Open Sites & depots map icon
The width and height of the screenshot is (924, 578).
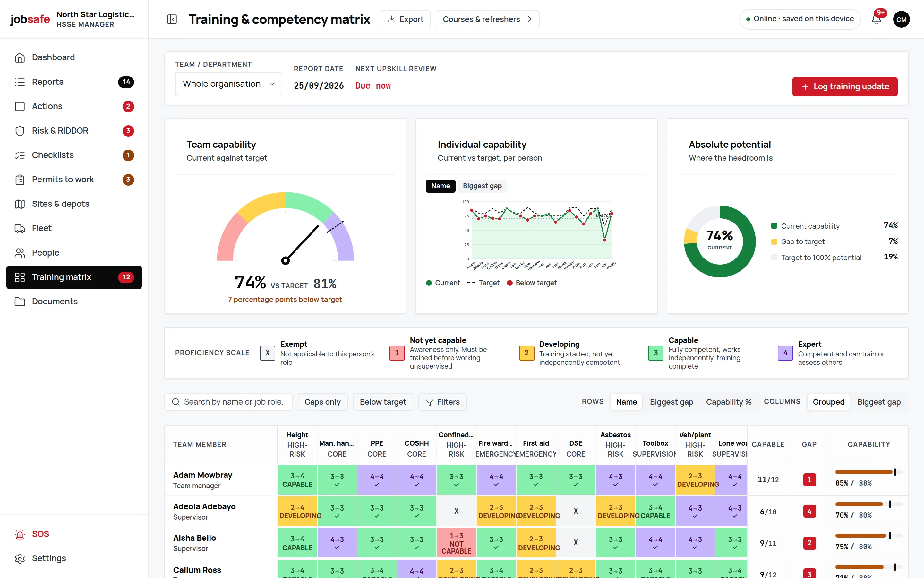20,204
